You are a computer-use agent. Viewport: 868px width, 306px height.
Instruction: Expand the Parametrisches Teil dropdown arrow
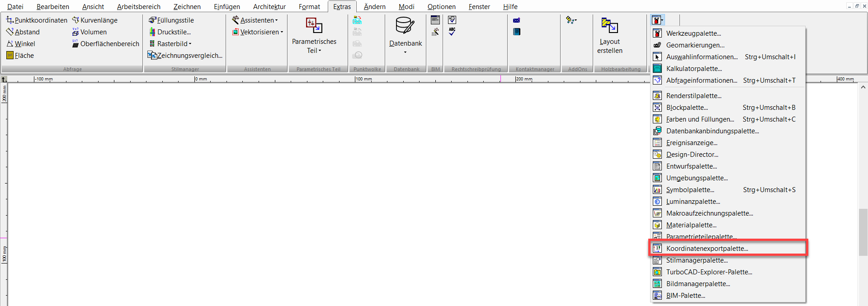pos(320,51)
